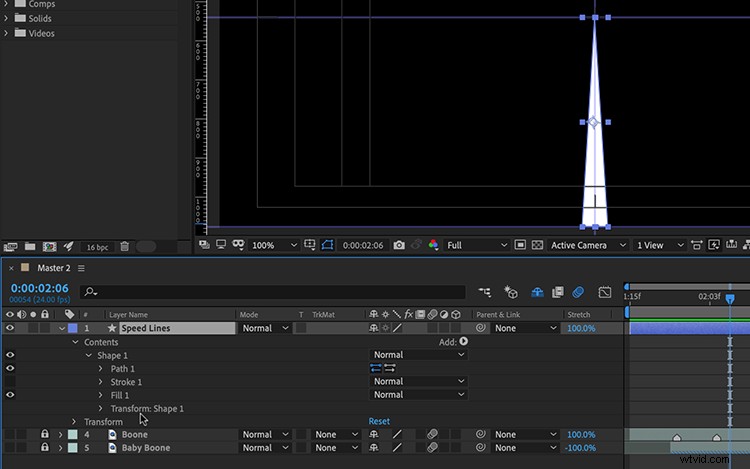
Task: Hide the Speed Lines layer eye
Action: tap(10, 328)
